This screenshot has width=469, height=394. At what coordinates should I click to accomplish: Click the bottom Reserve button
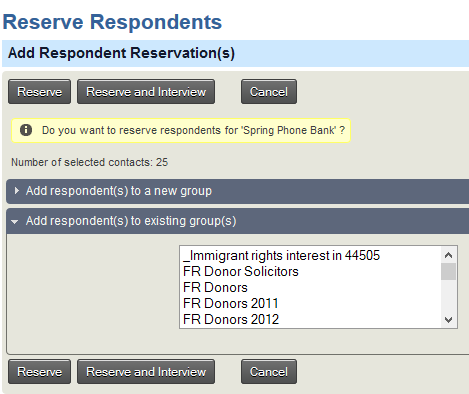tap(39, 372)
